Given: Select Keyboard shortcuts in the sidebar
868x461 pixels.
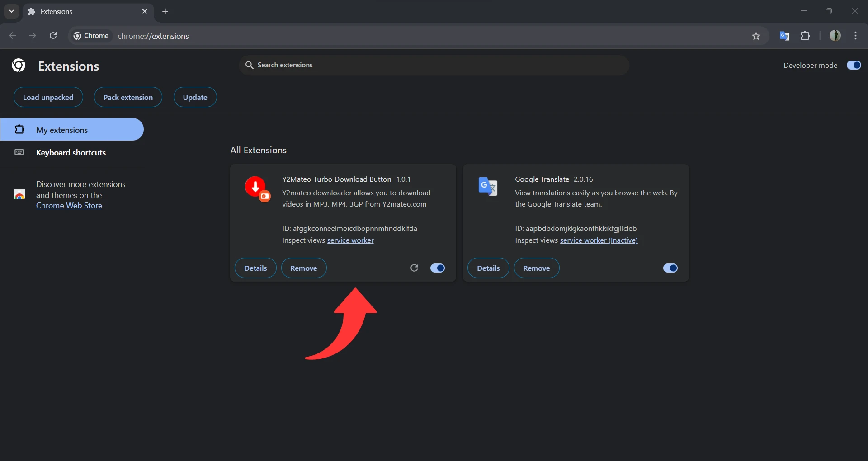Looking at the screenshot, I should (71, 153).
